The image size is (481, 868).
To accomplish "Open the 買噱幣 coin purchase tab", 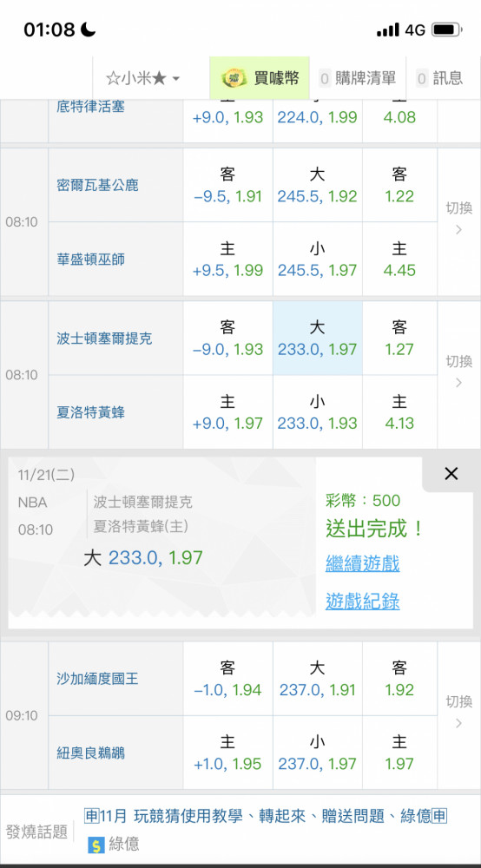I will 259,77.
